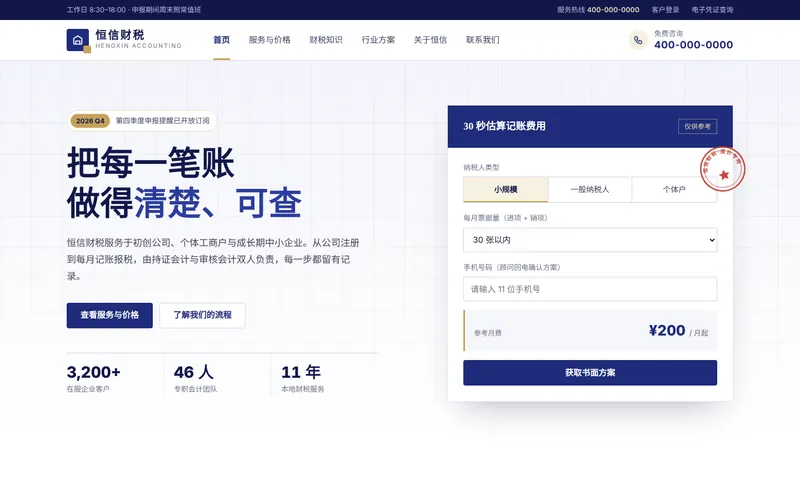The width and height of the screenshot is (800, 500).
Task: Open 关于恒信 in the navigation
Action: (430, 40)
